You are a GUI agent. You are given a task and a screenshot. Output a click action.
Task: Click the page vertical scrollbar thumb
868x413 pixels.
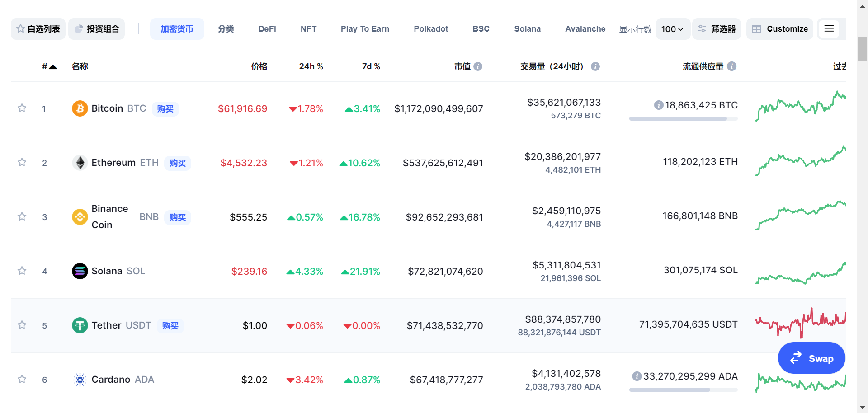tap(862, 48)
